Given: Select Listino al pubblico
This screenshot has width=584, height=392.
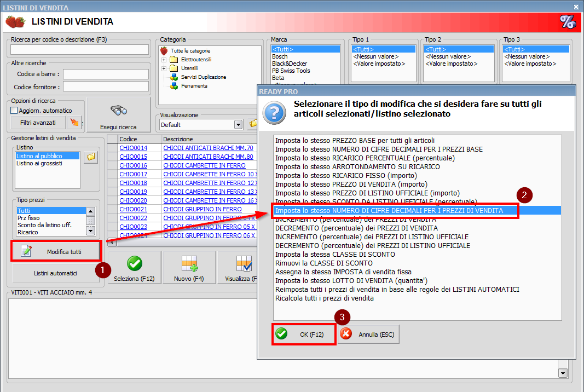Looking at the screenshot, I should point(47,156).
